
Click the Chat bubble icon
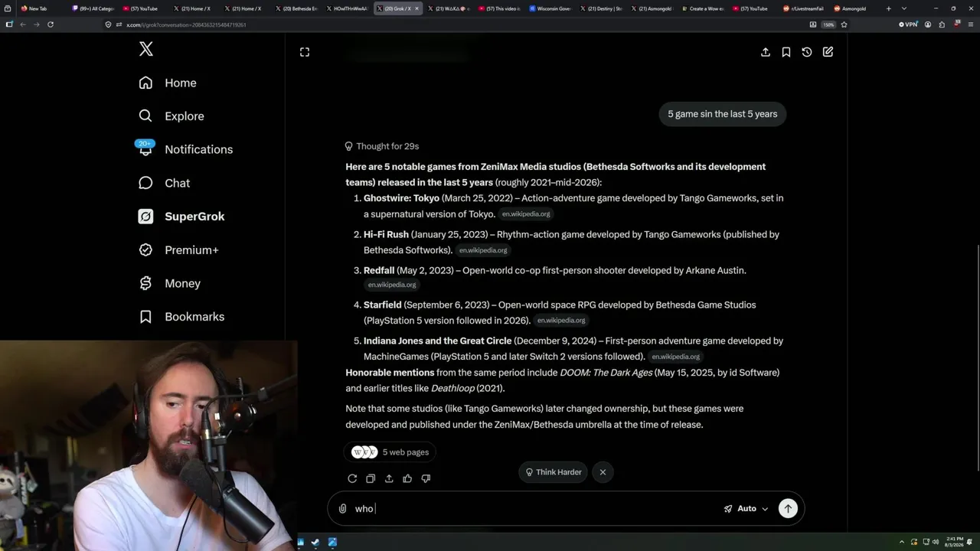145,183
